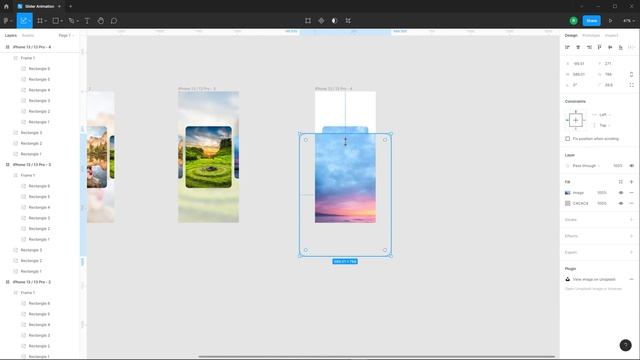Click the Create component icon
This screenshot has width=640, height=360.
[321, 20]
